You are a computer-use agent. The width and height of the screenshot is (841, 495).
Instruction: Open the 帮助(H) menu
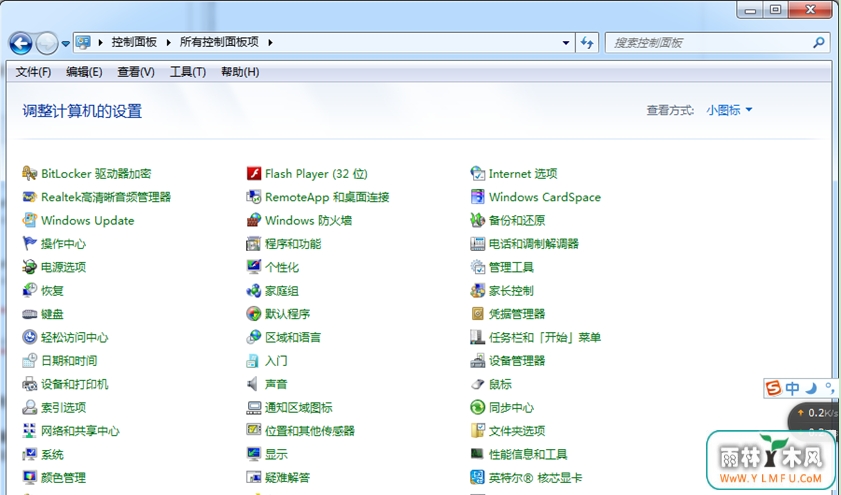click(x=240, y=72)
